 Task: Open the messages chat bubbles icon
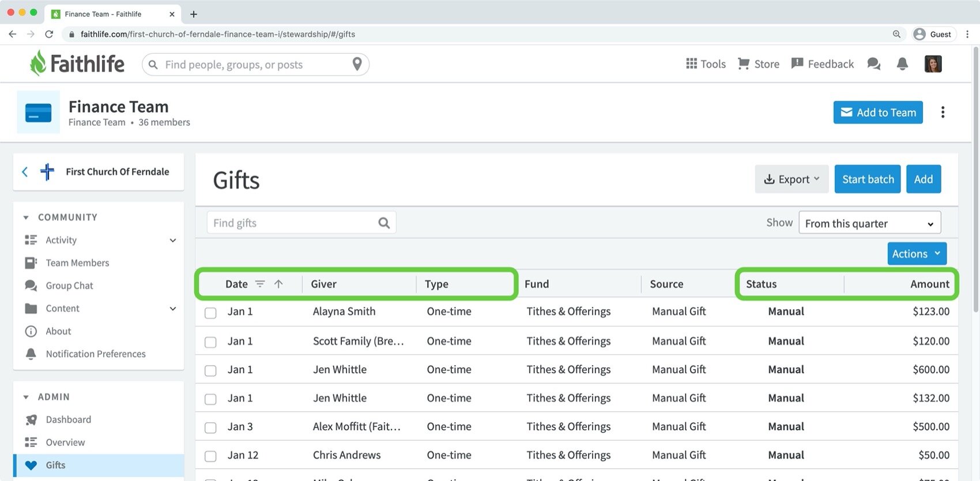point(874,64)
